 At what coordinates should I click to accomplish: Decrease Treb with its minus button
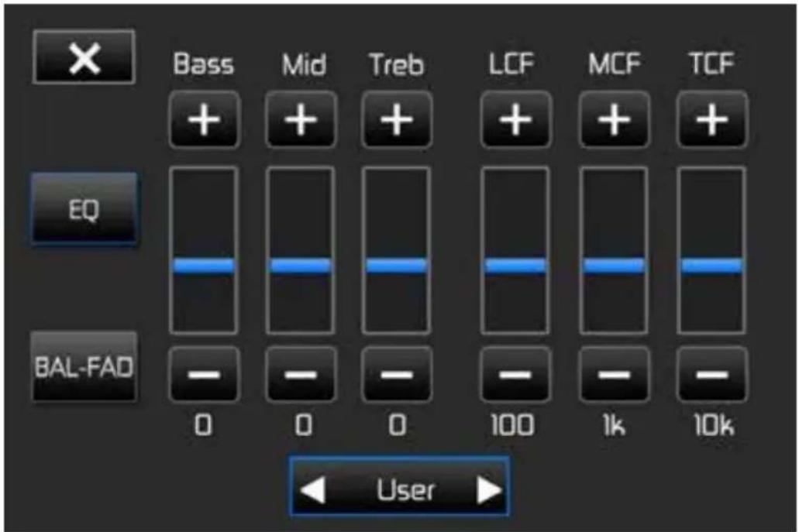pyautogui.click(x=397, y=375)
